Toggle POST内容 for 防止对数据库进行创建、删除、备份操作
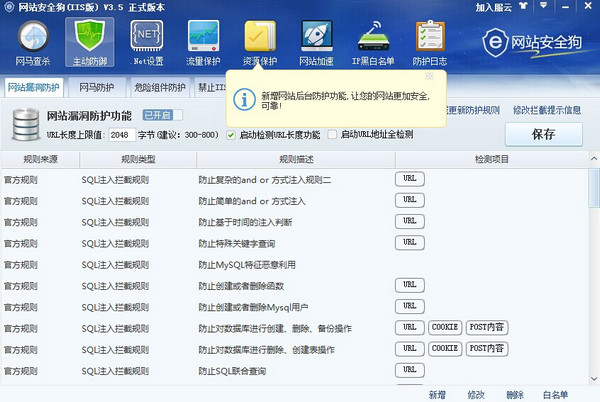The width and height of the screenshot is (600, 402). (x=487, y=327)
